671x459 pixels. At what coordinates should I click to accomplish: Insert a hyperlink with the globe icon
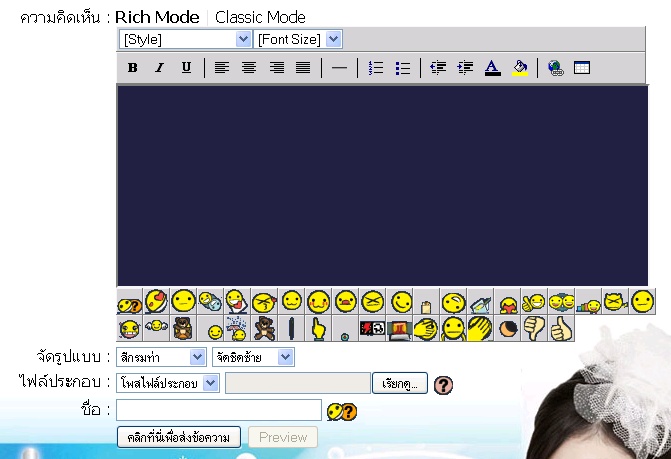[555, 68]
